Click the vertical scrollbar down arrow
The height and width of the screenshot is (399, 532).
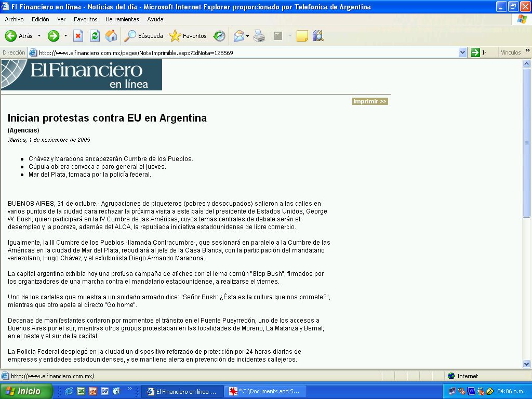pos(526,364)
